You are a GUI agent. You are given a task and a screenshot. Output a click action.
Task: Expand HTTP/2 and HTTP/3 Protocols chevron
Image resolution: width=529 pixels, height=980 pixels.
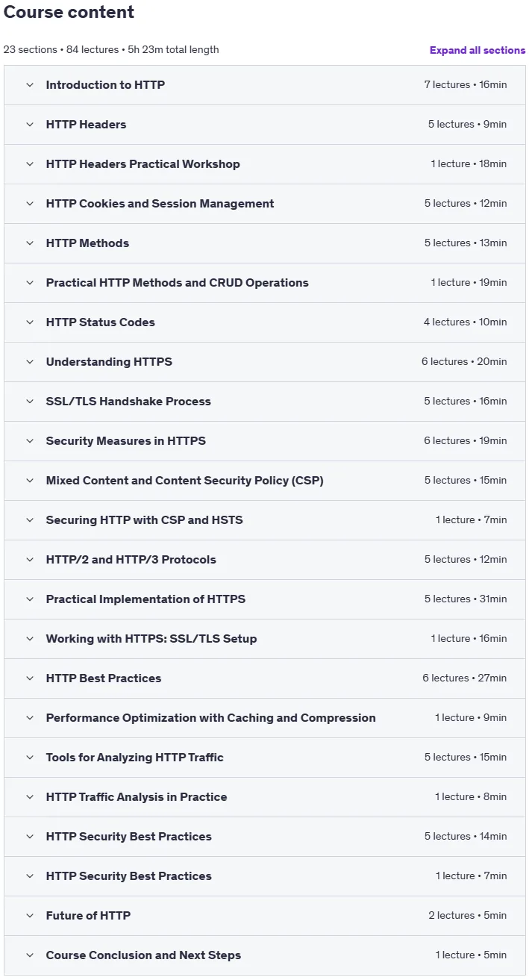tap(30, 560)
